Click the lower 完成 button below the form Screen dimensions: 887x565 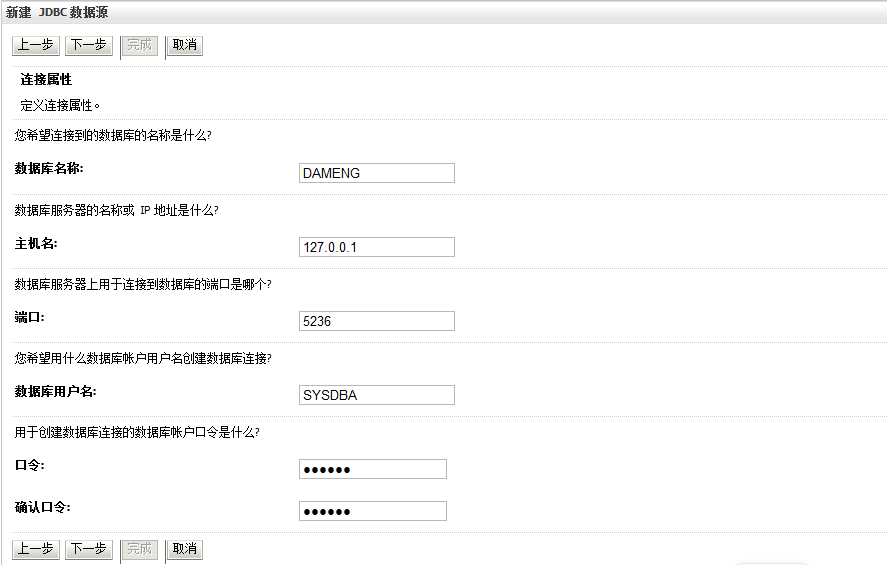(x=140, y=549)
